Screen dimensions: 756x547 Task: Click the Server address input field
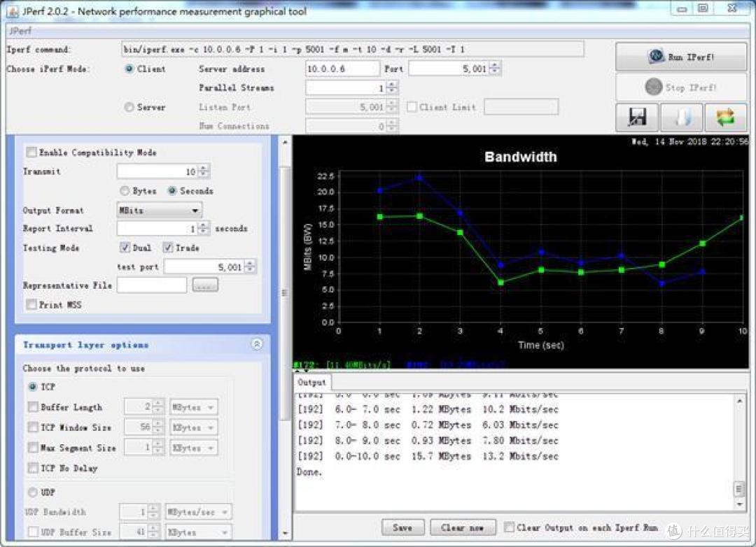pyautogui.click(x=342, y=69)
